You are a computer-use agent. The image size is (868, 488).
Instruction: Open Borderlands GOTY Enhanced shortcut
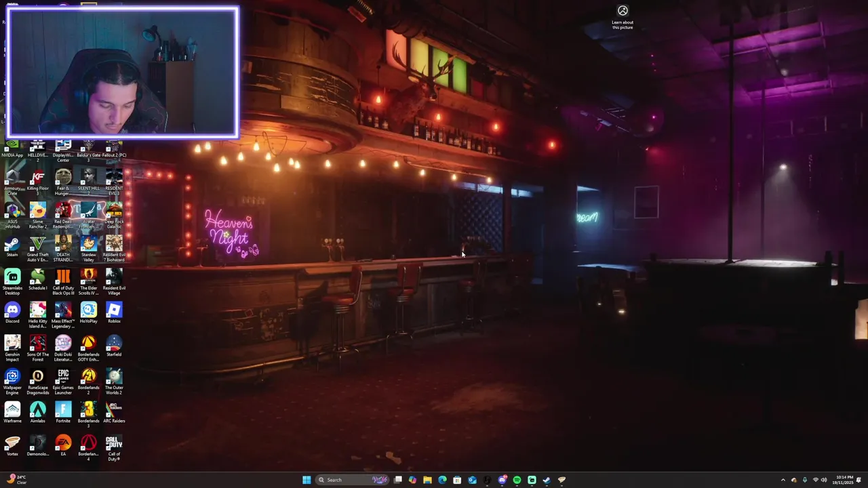[88, 348]
